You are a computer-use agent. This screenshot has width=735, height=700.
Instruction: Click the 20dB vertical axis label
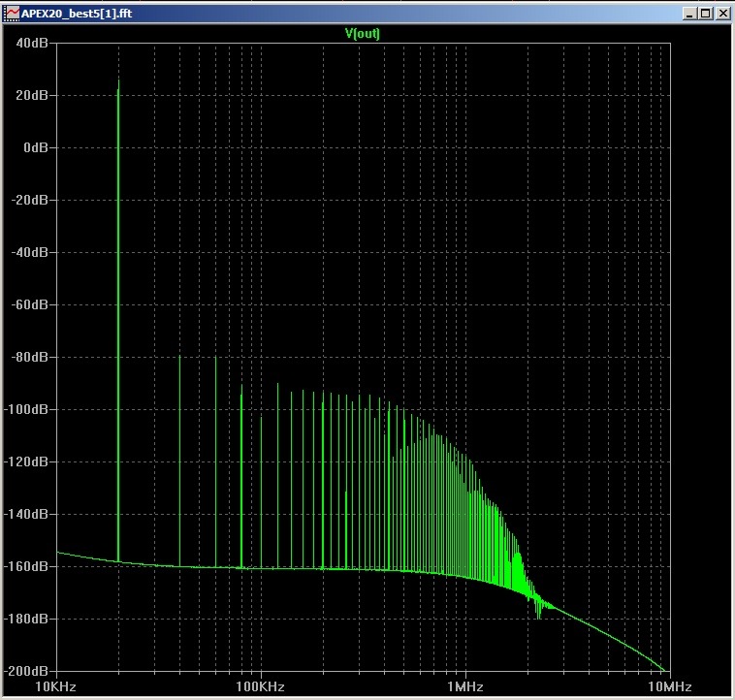coord(32,95)
